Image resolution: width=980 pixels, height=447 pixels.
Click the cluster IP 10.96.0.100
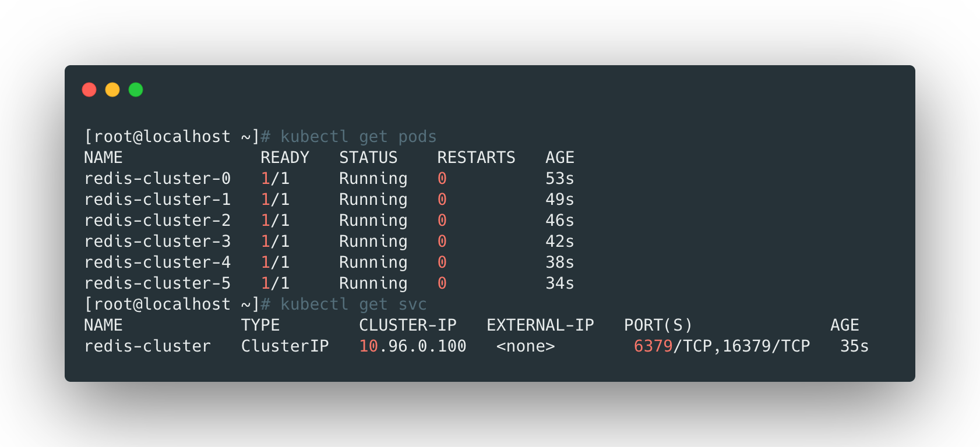(x=413, y=346)
